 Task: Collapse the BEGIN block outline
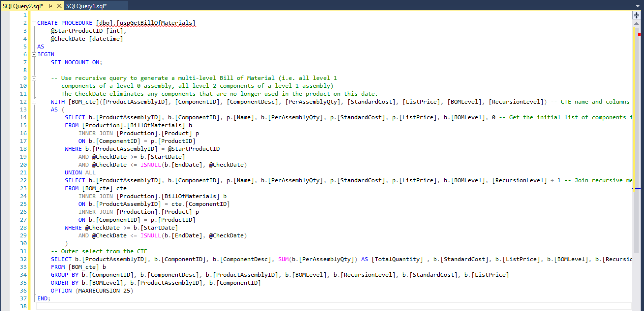(34, 55)
